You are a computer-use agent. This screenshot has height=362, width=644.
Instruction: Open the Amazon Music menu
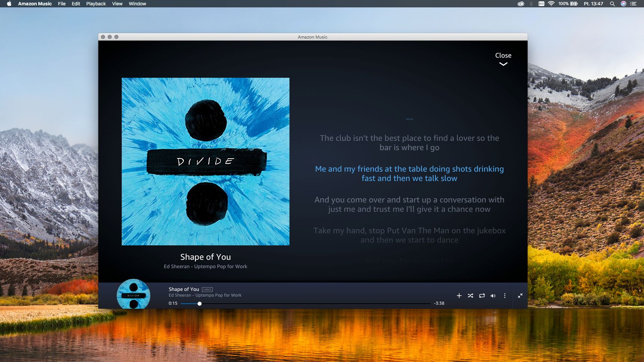(x=35, y=4)
